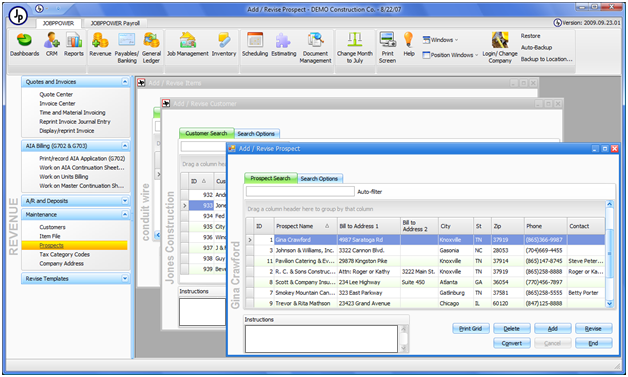Click the Login/Change Company icon
The image size is (628, 377).
click(500, 48)
